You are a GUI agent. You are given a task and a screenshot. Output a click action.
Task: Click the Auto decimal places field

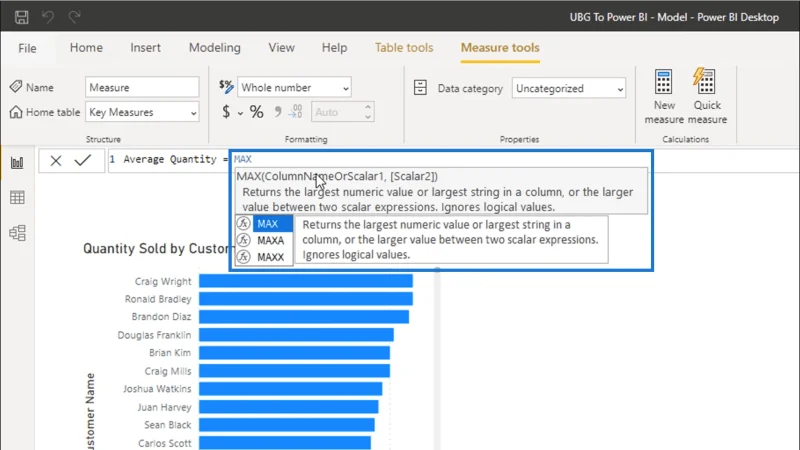(x=337, y=112)
